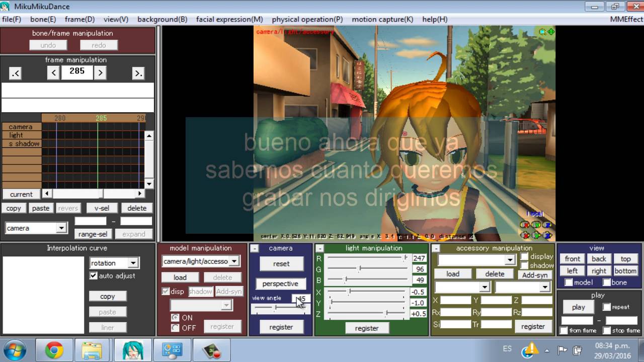Click the accessory load button
Image resolution: width=644 pixels, height=362 pixels.
coord(453,274)
